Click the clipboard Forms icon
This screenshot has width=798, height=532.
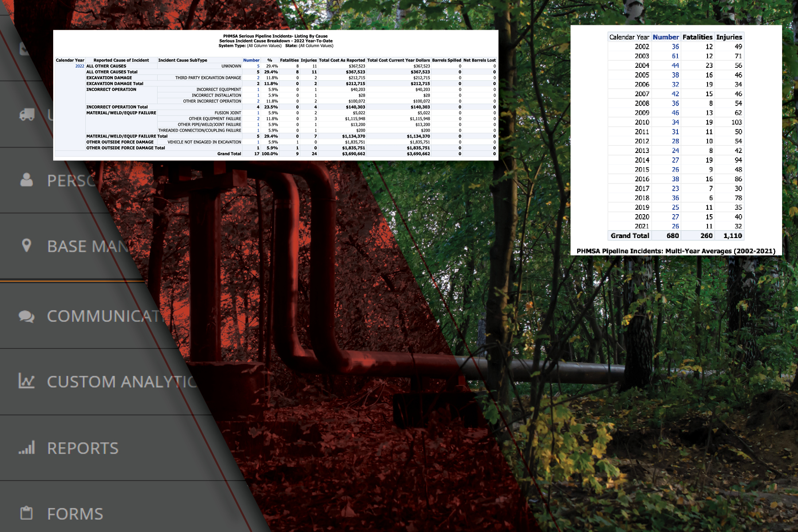pyautogui.click(x=27, y=513)
